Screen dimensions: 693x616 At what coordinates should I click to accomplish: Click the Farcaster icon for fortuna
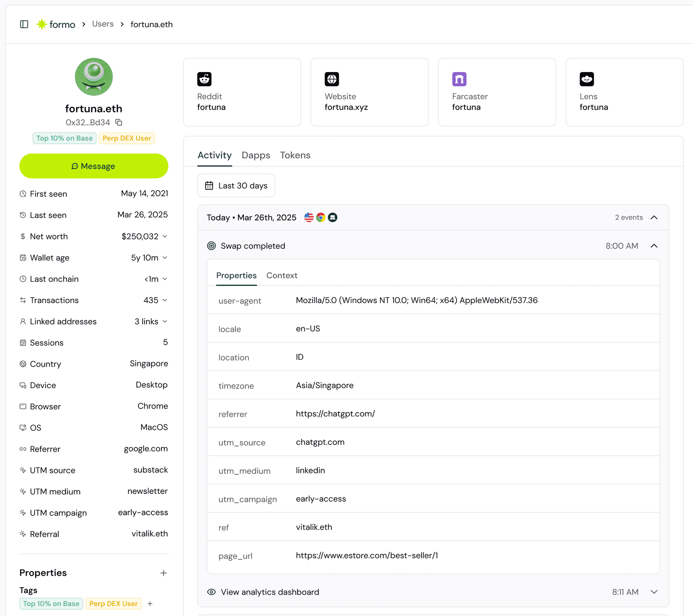(x=459, y=79)
